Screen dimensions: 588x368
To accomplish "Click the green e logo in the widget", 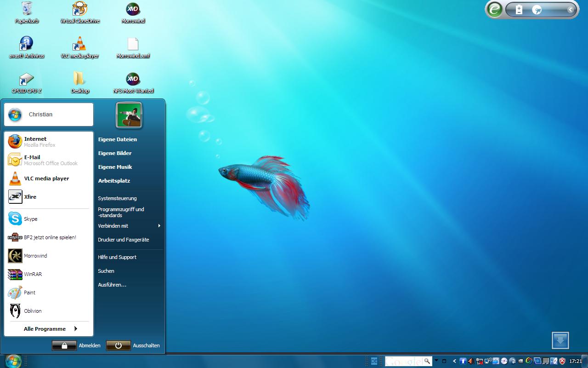I will pyautogui.click(x=495, y=10).
